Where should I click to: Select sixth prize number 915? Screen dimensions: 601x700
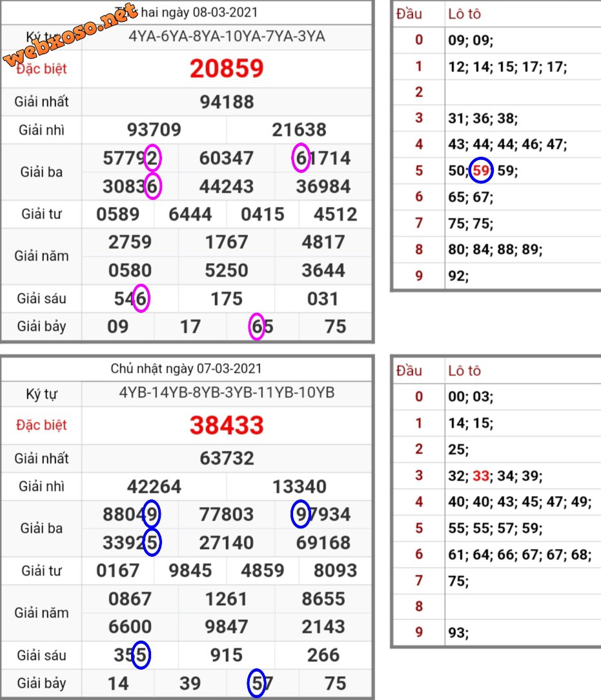pyautogui.click(x=227, y=655)
